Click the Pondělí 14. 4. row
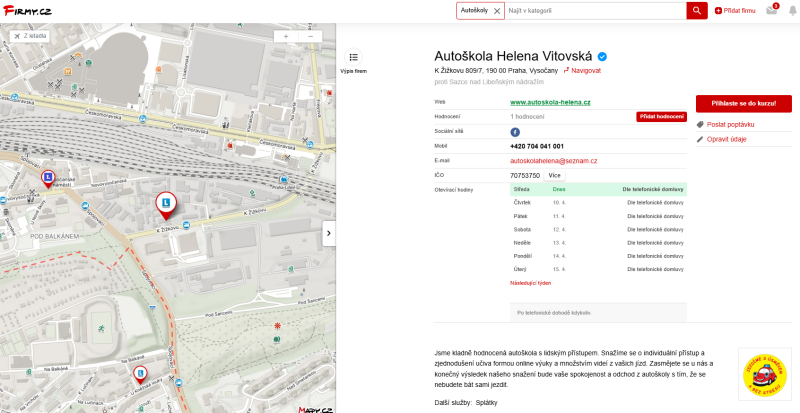Viewport: 800px width, 413px height. [598, 256]
